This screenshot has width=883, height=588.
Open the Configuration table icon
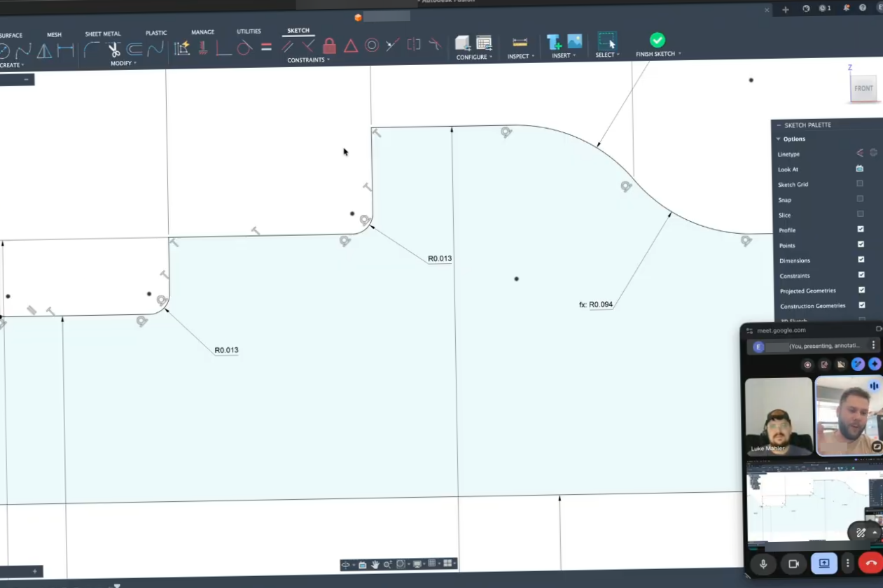coord(484,43)
